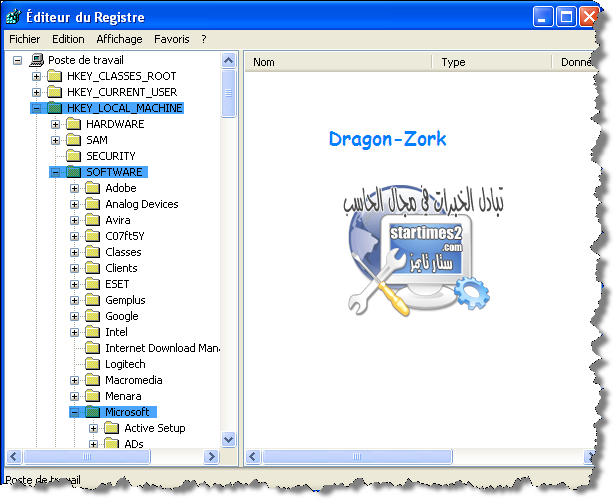This screenshot has height=500, width=613.
Task: Click the tree pane scroll right arrow
Action: (x=212, y=456)
